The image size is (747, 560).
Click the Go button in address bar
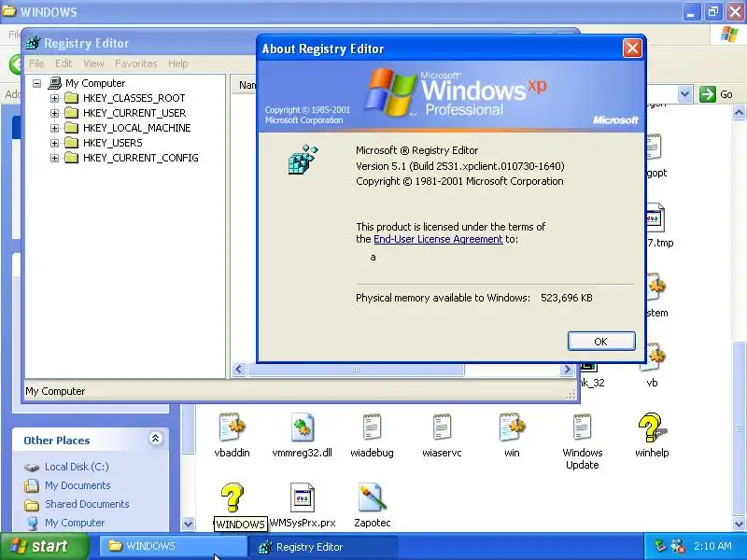(715, 94)
